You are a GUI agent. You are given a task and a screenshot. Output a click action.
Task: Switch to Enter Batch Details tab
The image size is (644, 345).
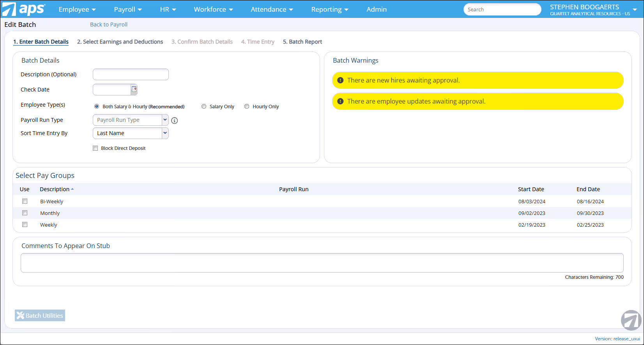coord(41,42)
